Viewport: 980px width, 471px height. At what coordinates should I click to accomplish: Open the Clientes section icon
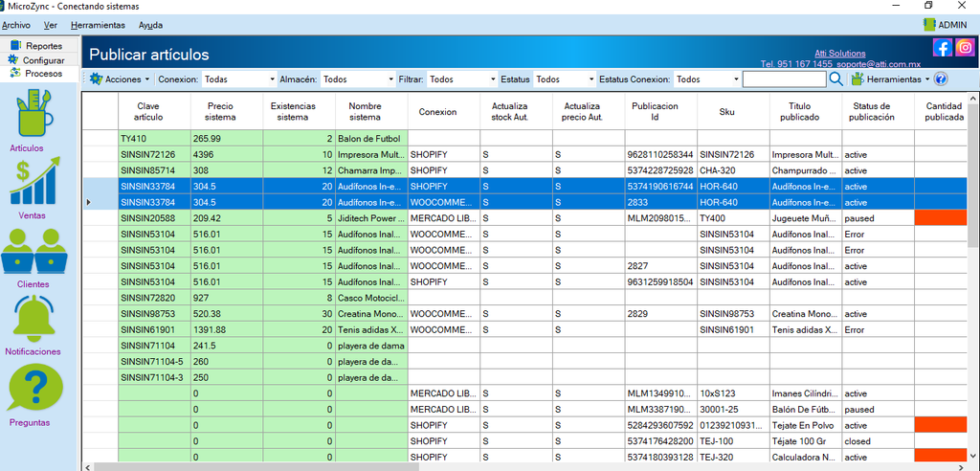[34, 251]
